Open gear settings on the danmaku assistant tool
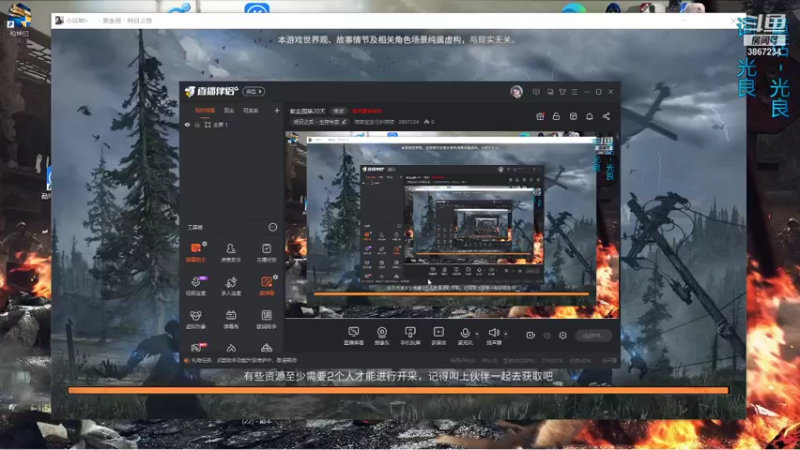Screen dimensions: 800x450 (205, 244)
